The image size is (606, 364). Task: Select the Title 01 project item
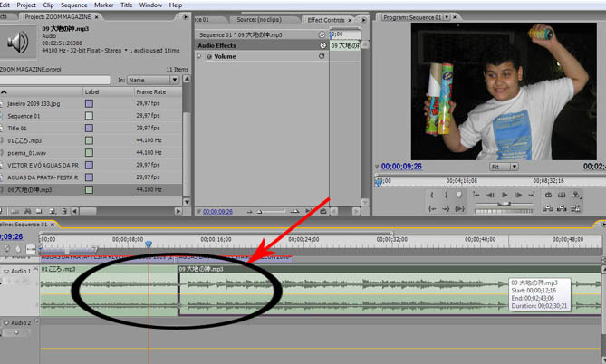pos(21,129)
